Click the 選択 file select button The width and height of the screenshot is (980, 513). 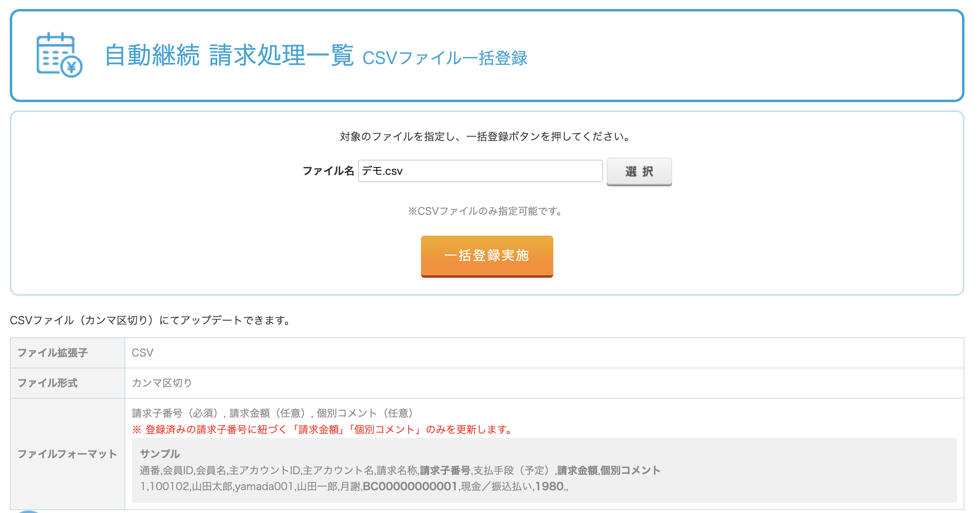pos(639,172)
